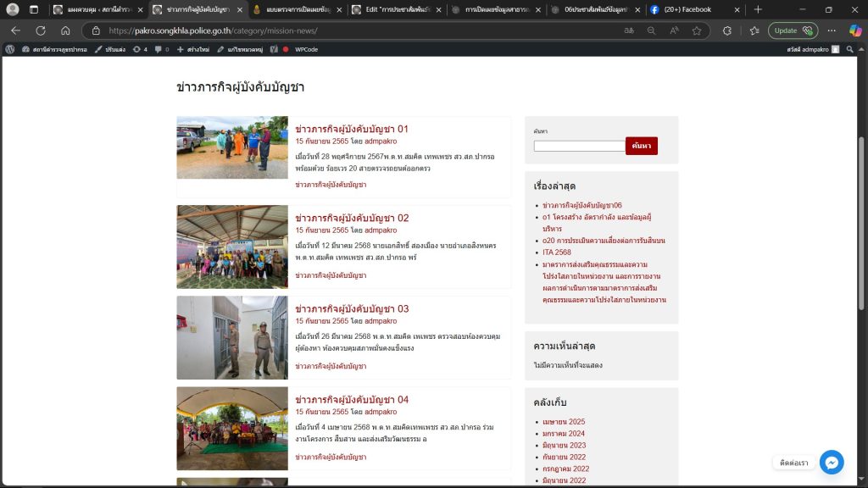This screenshot has height=488, width=868.
Task: Open the Copilot sidebar icon
Action: (854, 30)
